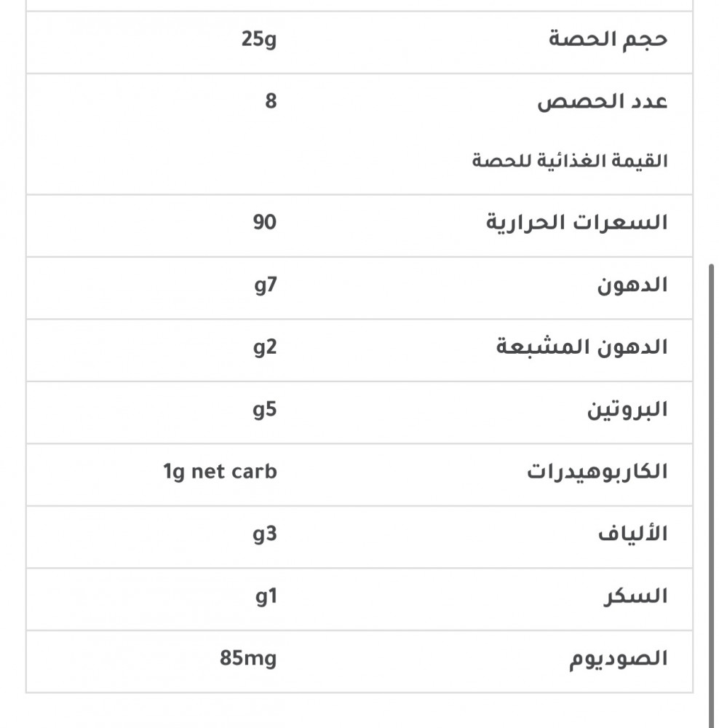Click the الدهون المشبعة label
This screenshot has height=728, width=719.
581,347
